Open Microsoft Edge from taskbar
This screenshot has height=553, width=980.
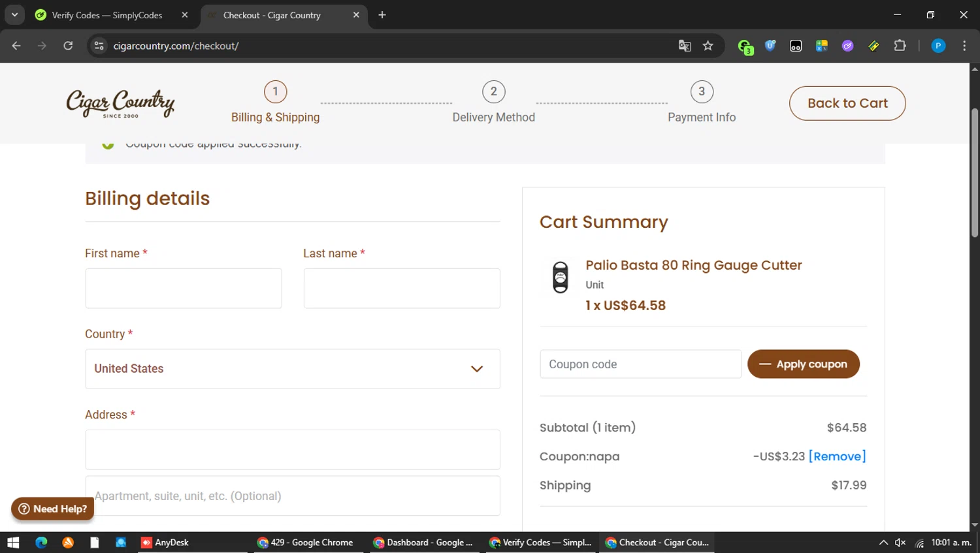tap(41, 543)
